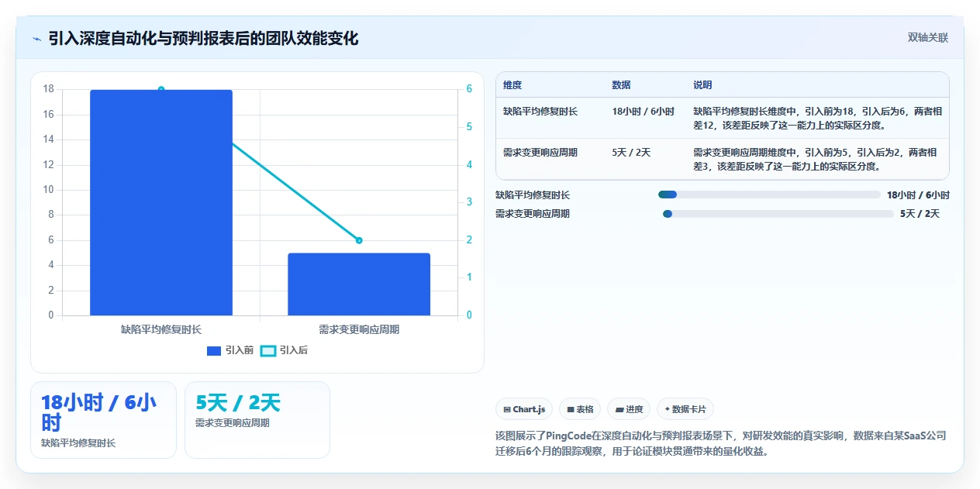Click the line point above 需求变更响应周期 bar

(x=359, y=240)
